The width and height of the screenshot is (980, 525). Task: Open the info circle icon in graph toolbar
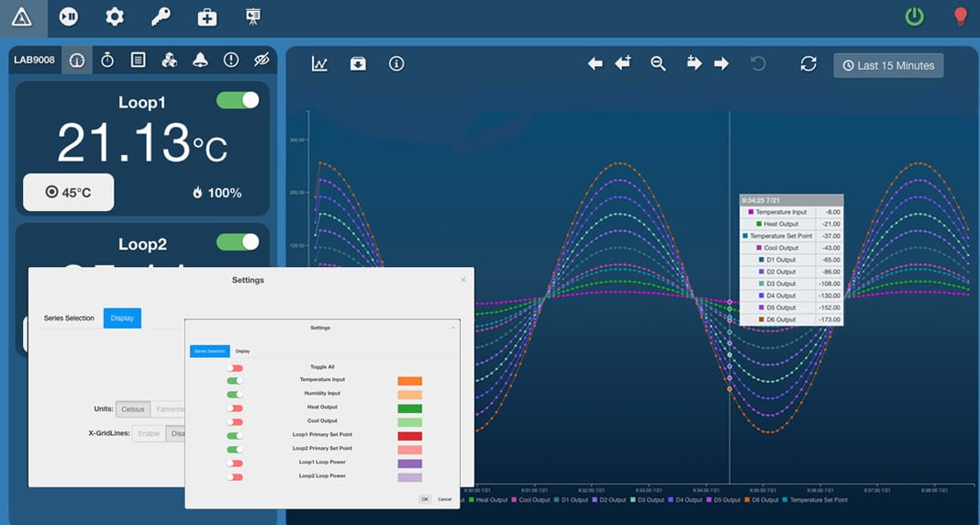[x=396, y=63]
